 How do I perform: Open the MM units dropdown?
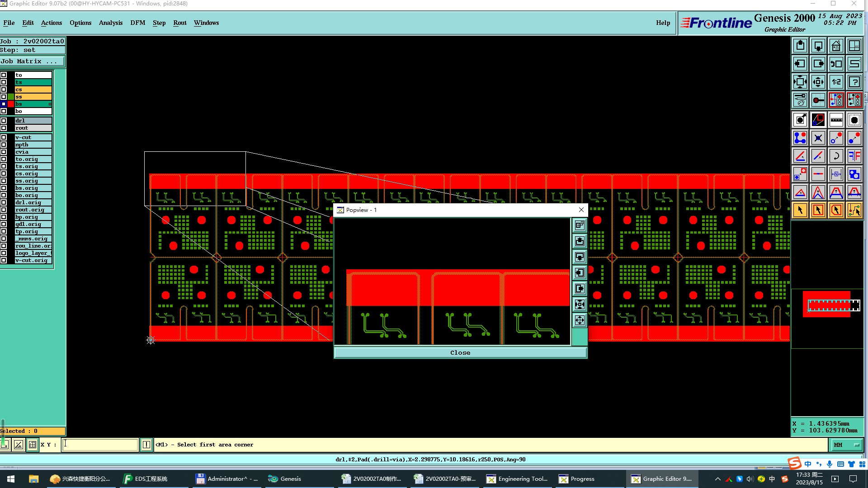847,445
